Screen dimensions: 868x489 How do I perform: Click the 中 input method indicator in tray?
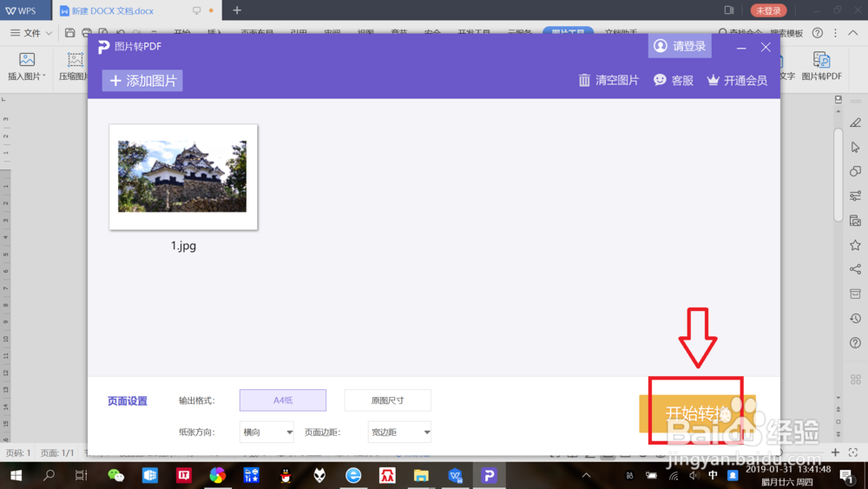pyautogui.click(x=713, y=475)
